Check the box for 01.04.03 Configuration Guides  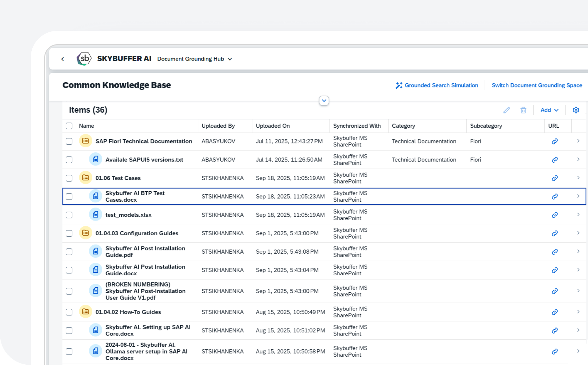[69, 233]
